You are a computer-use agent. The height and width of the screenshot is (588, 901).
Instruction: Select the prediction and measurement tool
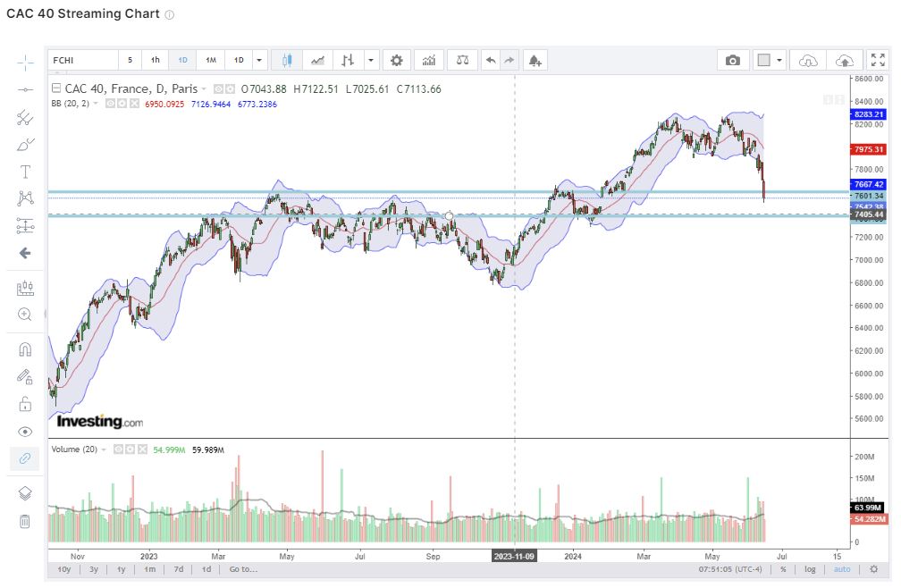pos(25,226)
